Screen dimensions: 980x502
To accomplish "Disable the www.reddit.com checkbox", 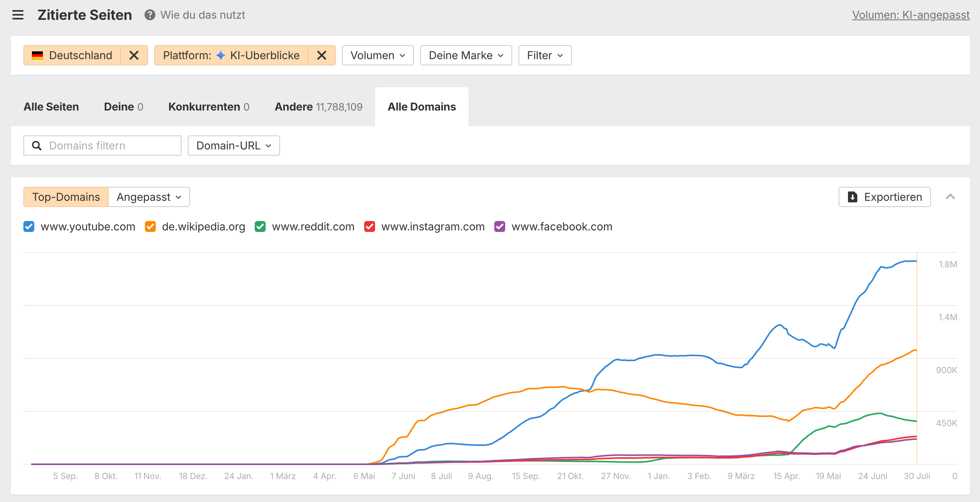I will (260, 226).
